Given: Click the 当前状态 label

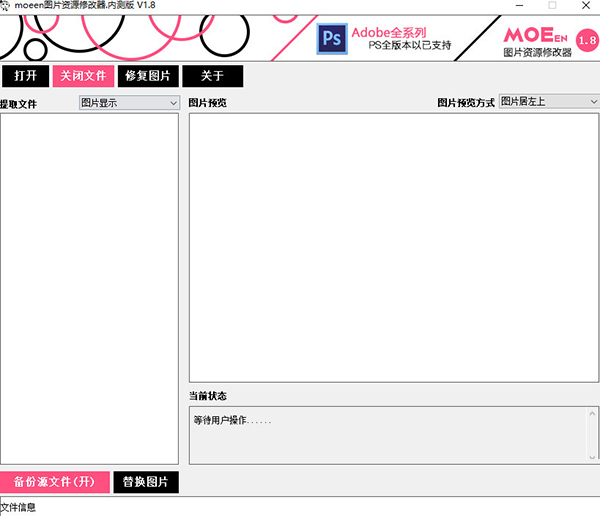Looking at the screenshot, I should 208,396.
